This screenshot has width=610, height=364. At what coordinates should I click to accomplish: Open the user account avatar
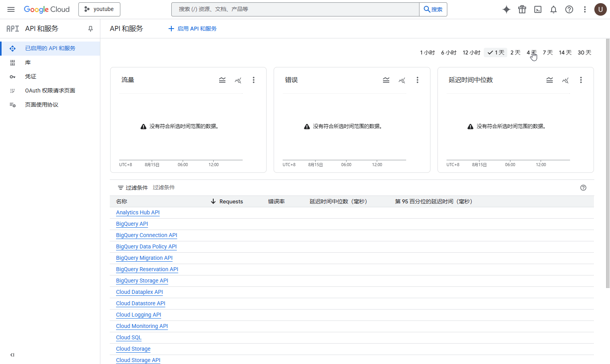click(600, 9)
